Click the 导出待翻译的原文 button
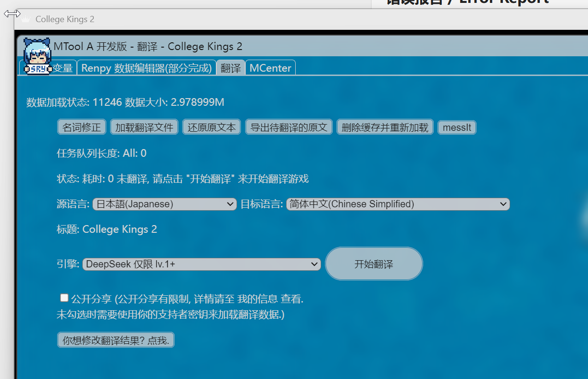Image resolution: width=588 pixels, height=379 pixels. pyautogui.click(x=289, y=127)
